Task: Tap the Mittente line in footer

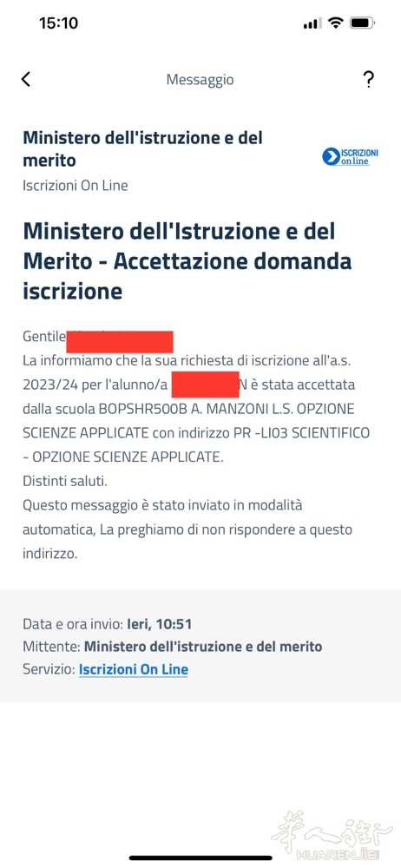Action: 172,647
